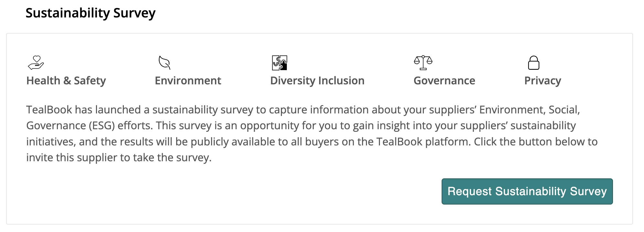The image size is (644, 232).
Task: Click Request Sustainability Survey button
Action: pyautogui.click(x=527, y=191)
